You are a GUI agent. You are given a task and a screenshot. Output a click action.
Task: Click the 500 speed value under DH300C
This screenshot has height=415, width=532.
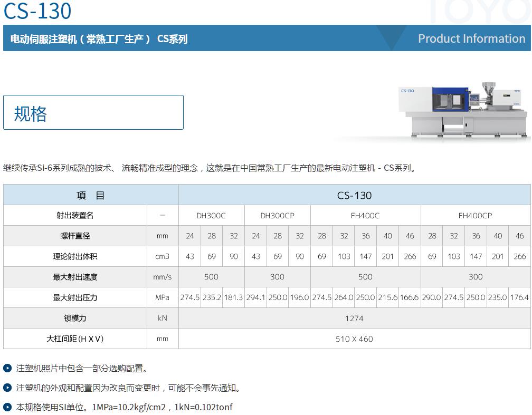211,277
